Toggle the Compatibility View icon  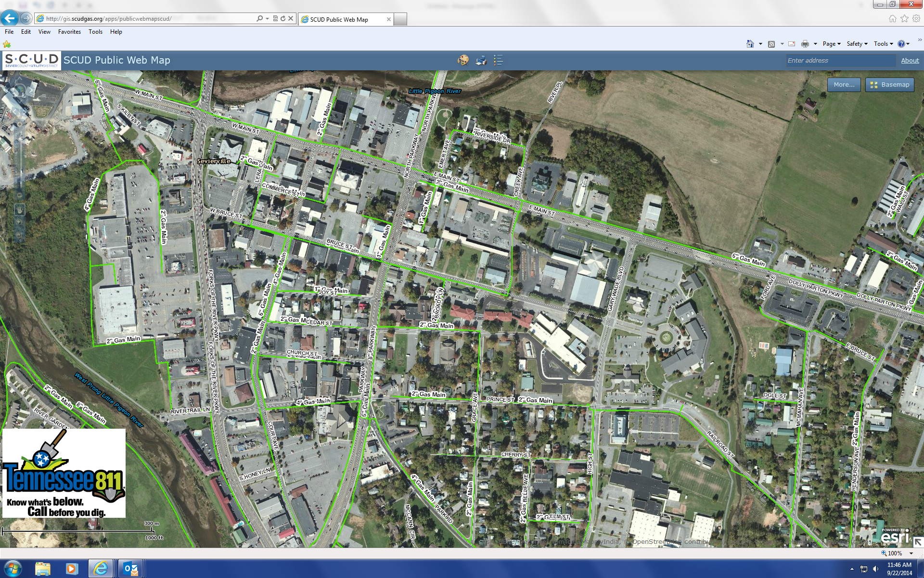(275, 18)
